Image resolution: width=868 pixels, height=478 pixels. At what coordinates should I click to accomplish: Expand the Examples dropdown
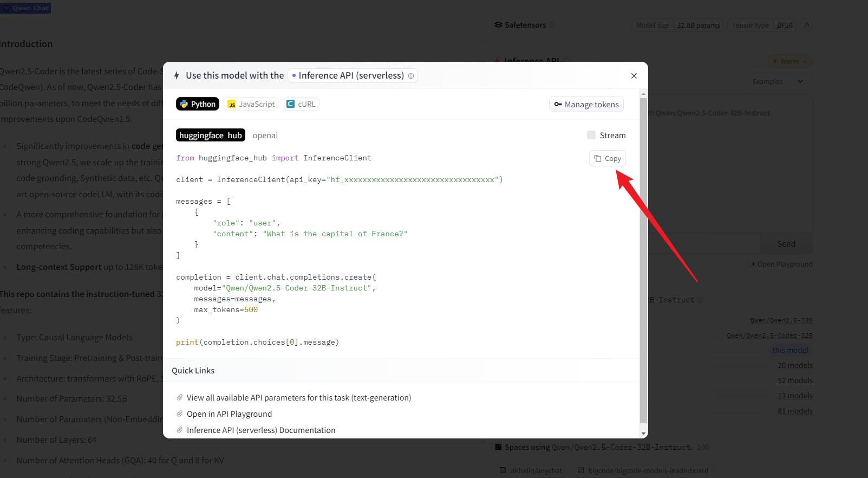point(778,81)
